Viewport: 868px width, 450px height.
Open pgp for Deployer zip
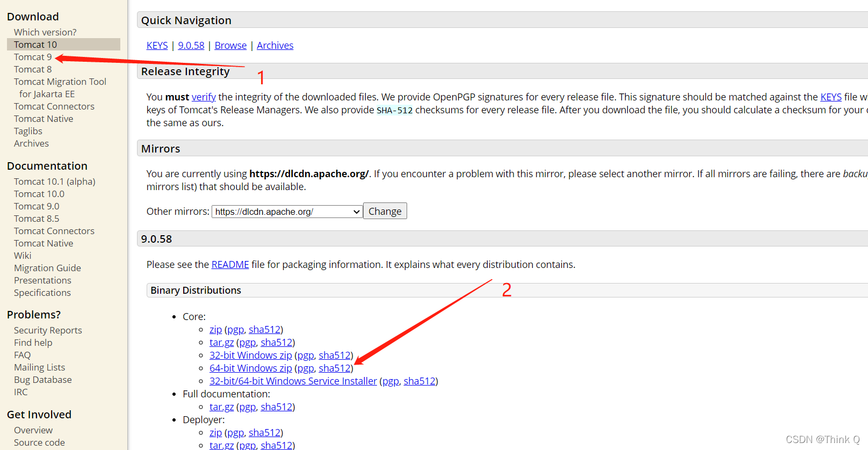(x=236, y=433)
